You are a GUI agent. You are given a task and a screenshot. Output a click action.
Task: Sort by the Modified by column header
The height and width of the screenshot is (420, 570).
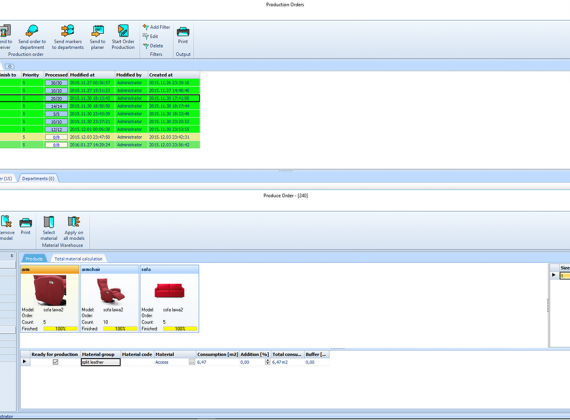tap(131, 75)
